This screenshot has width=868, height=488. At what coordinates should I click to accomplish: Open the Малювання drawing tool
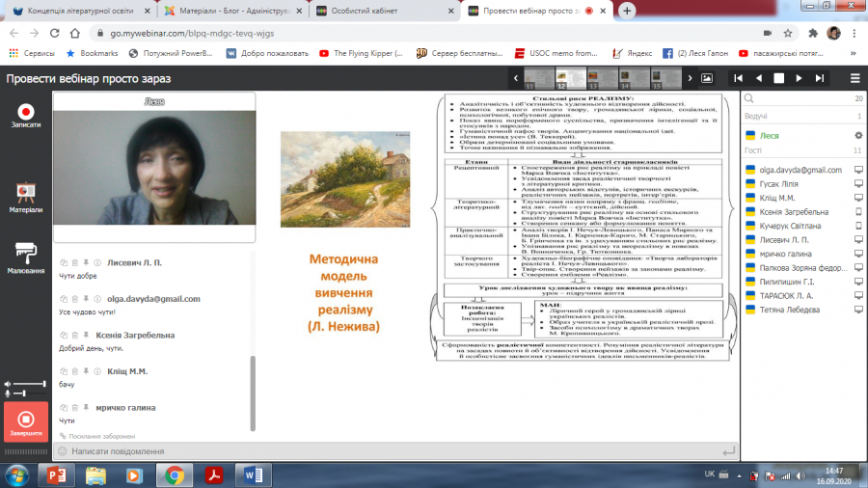coord(26,257)
